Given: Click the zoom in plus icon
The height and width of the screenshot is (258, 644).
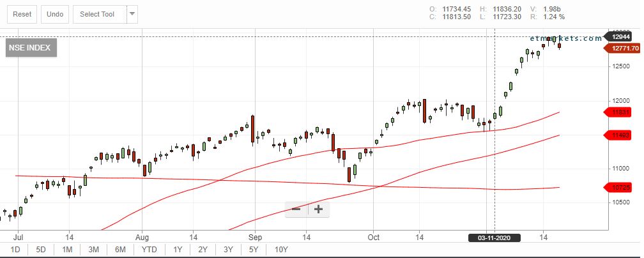Looking at the screenshot, I should coord(318,209).
